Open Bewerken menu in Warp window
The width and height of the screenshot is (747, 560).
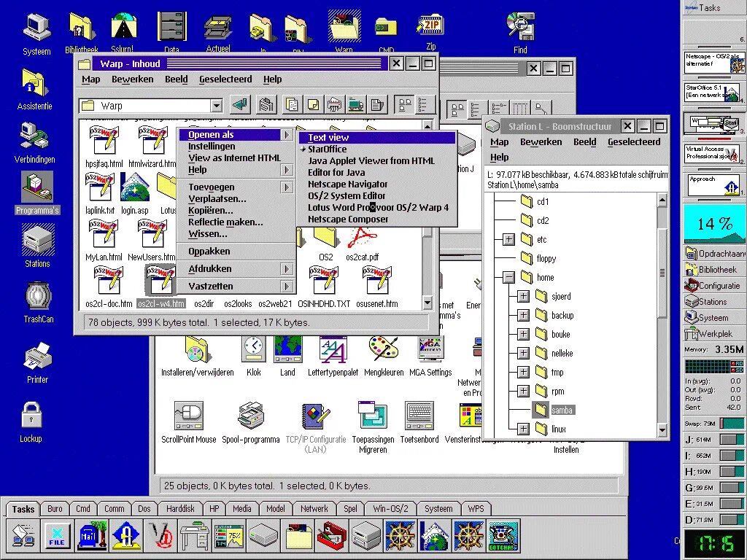click(x=133, y=79)
